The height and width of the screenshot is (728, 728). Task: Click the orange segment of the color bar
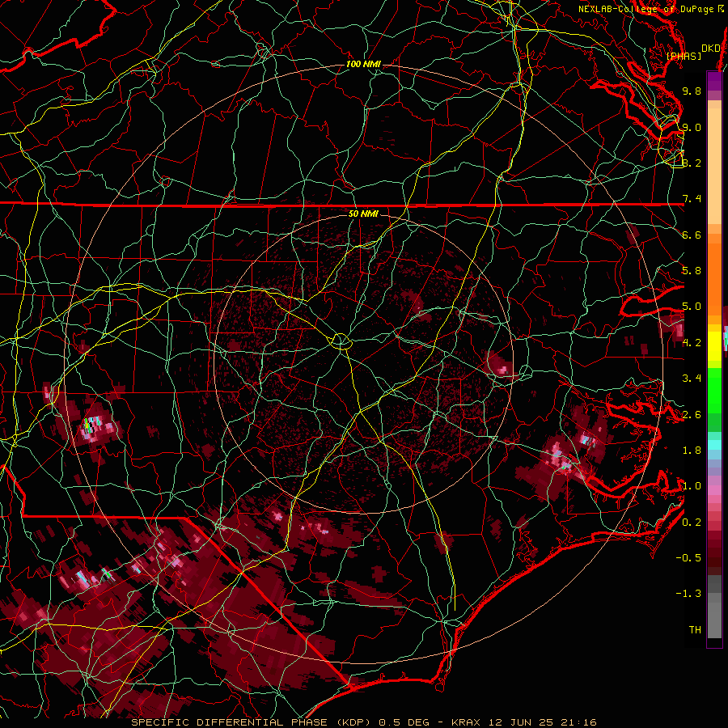tap(714, 278)
